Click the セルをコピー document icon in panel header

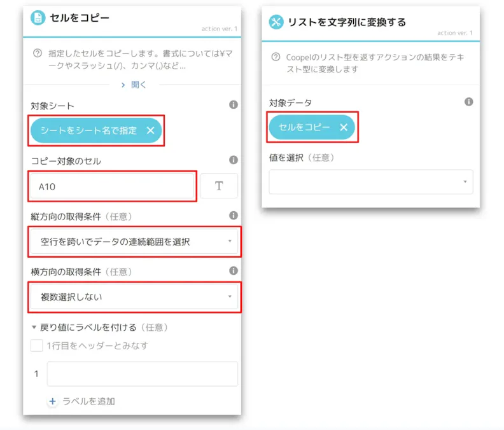(38, 18)
